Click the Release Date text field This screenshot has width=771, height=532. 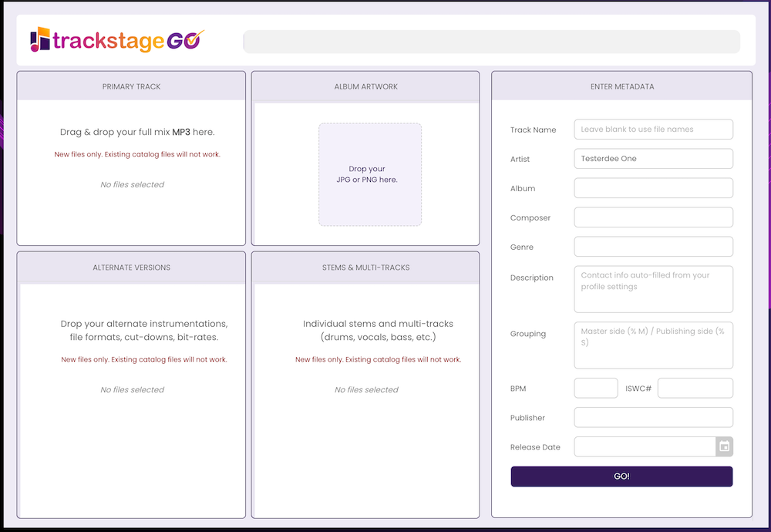click(645, 446)
